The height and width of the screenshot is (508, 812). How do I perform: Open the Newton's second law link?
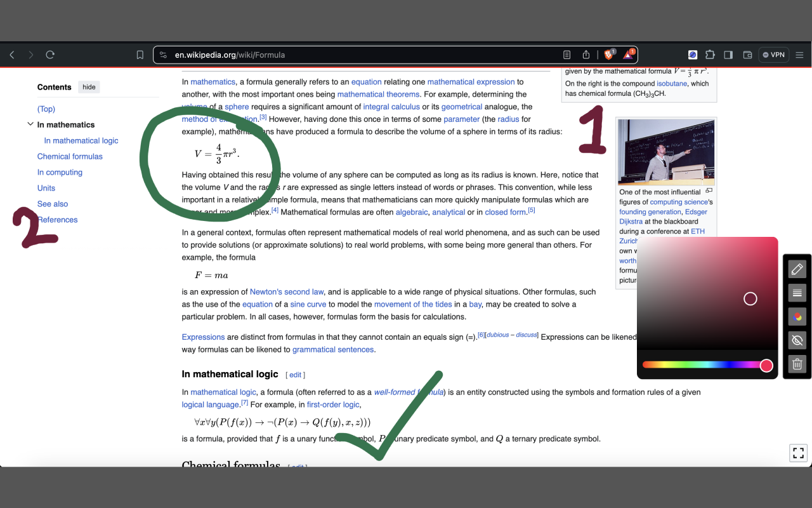point(287,292)
